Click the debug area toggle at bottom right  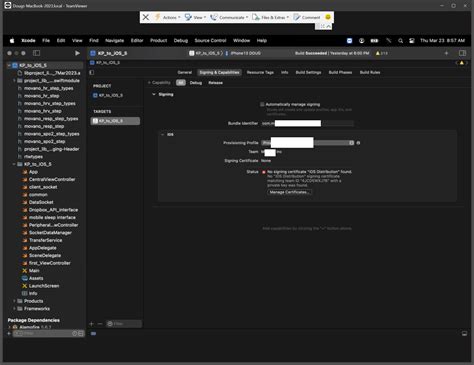point(464,334)
